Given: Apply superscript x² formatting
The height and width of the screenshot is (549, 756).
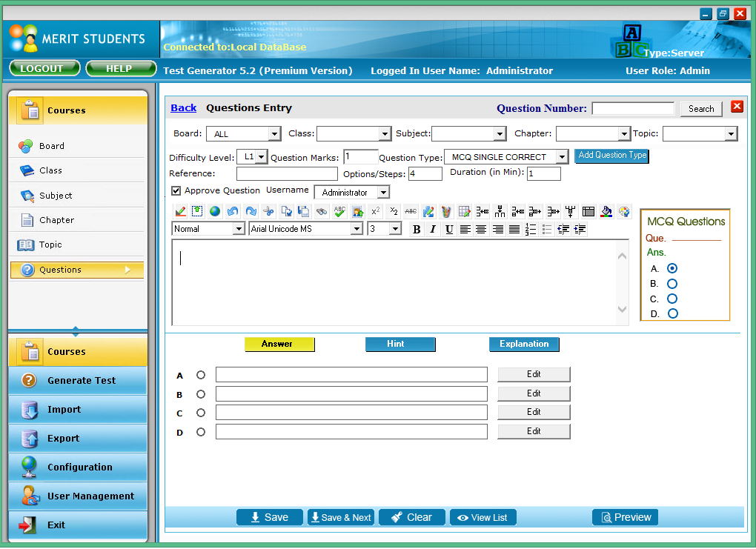Looking at the screenshot, I should [x=375, y=212].
